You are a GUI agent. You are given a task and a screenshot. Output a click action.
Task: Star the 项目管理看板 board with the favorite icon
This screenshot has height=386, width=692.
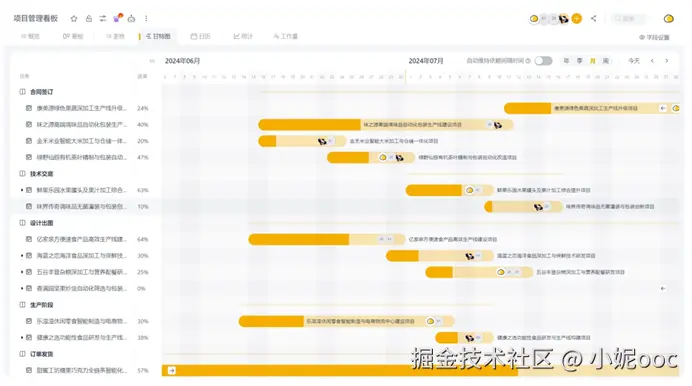click(x=74, y=19)
